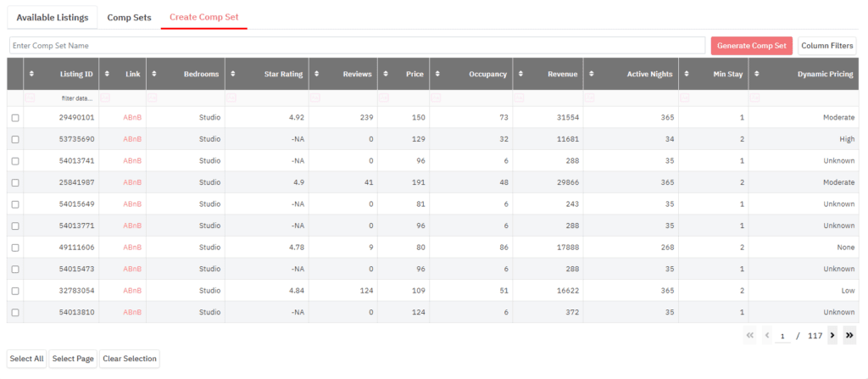Viewport: 868px width, 379px height.
Task: Sort by Listing ID column arrows
Action: (31, 75)
